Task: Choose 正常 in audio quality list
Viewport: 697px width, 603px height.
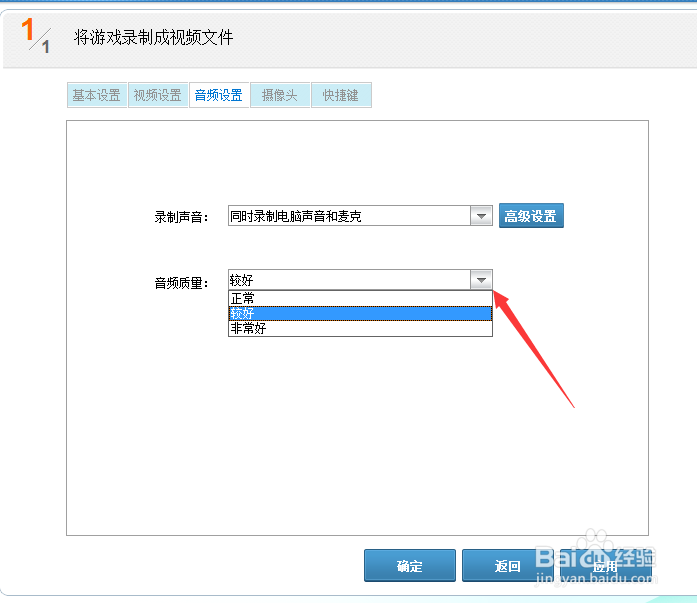Action: (x=360, y=298)
